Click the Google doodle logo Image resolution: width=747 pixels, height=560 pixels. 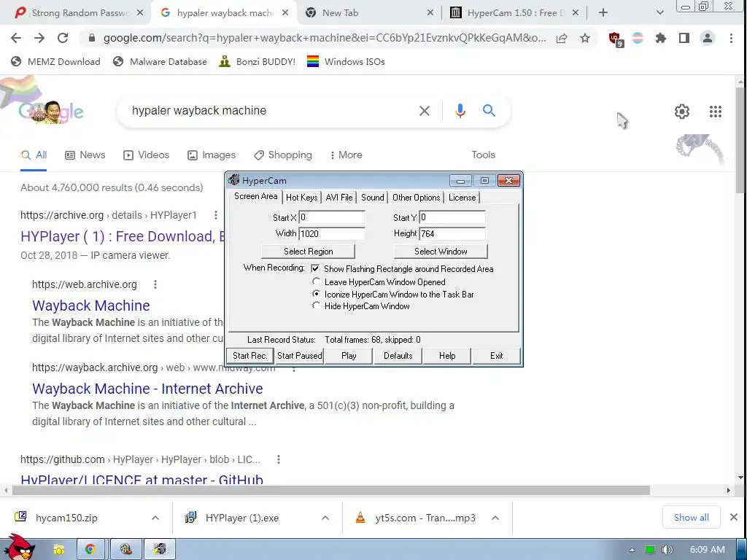(51, 112)
